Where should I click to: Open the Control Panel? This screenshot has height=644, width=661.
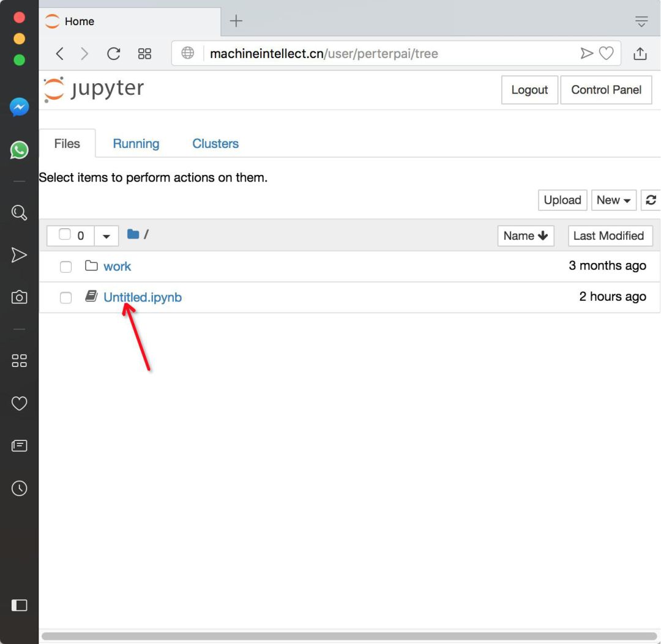click(606, 90)
